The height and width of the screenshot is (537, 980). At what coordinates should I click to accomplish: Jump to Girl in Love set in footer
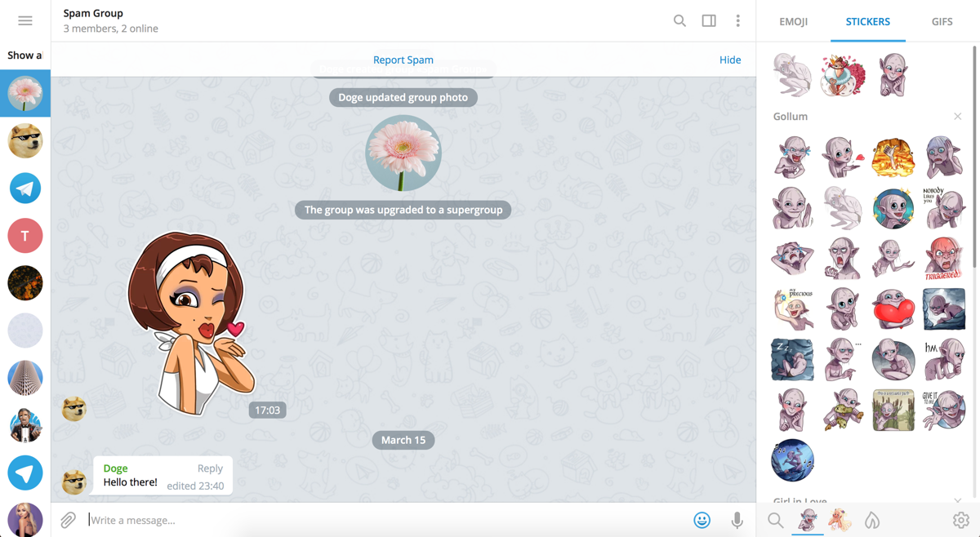(x=840, y=519)
